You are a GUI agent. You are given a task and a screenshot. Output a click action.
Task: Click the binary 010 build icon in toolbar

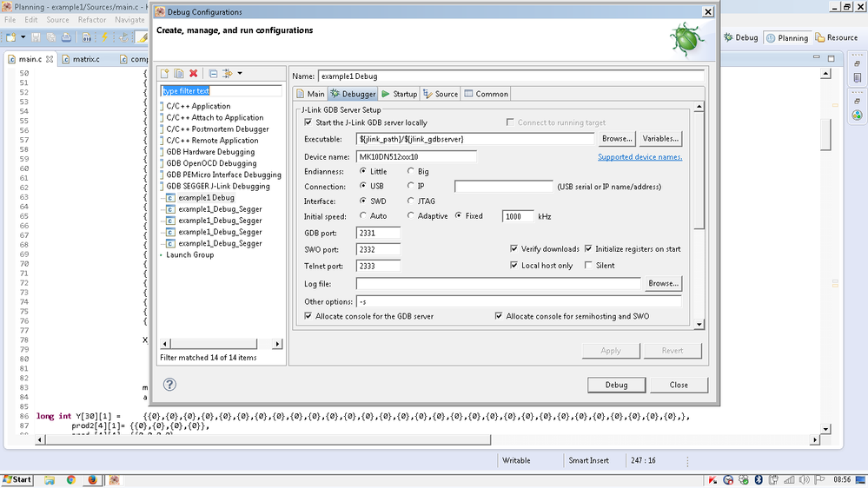point(87,37)
